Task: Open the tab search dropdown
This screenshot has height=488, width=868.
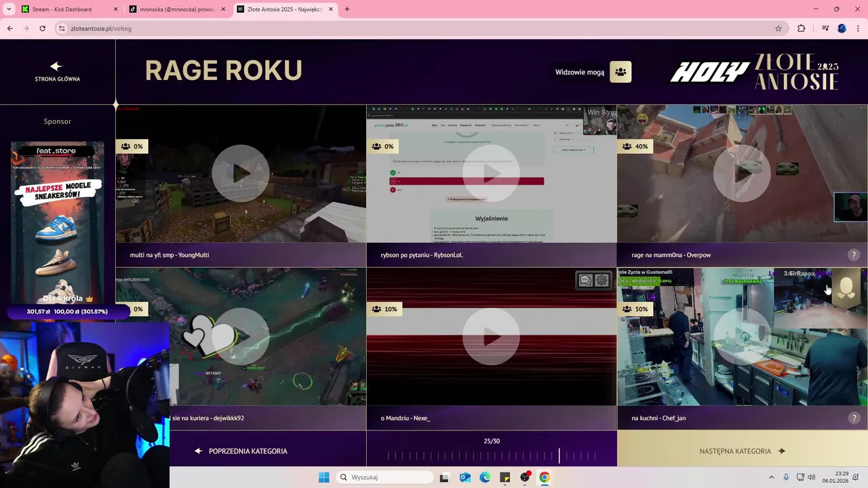Action: [x=9, y=9]
